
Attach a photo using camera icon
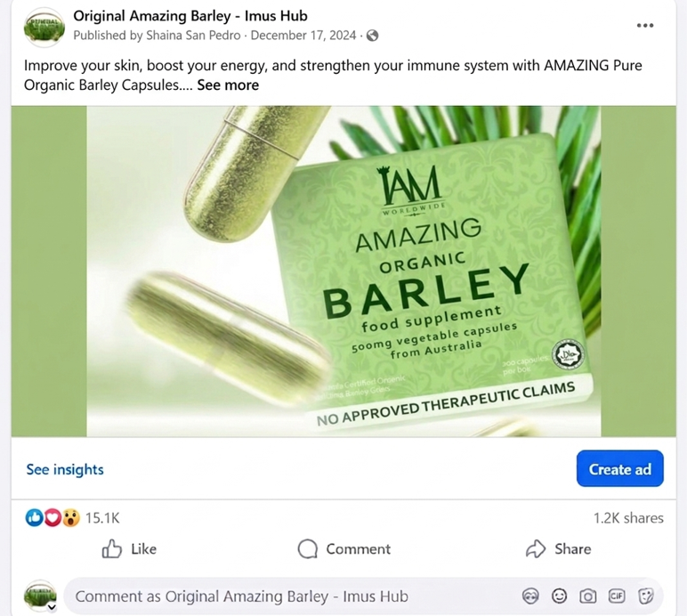click(588, 596)
